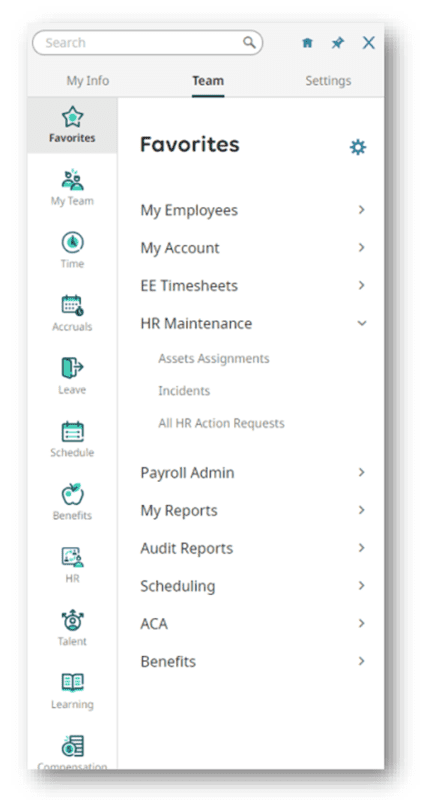The image size is (427, 800).
Task: Open the Accruals calendar icon
Action: coord(72,305)
